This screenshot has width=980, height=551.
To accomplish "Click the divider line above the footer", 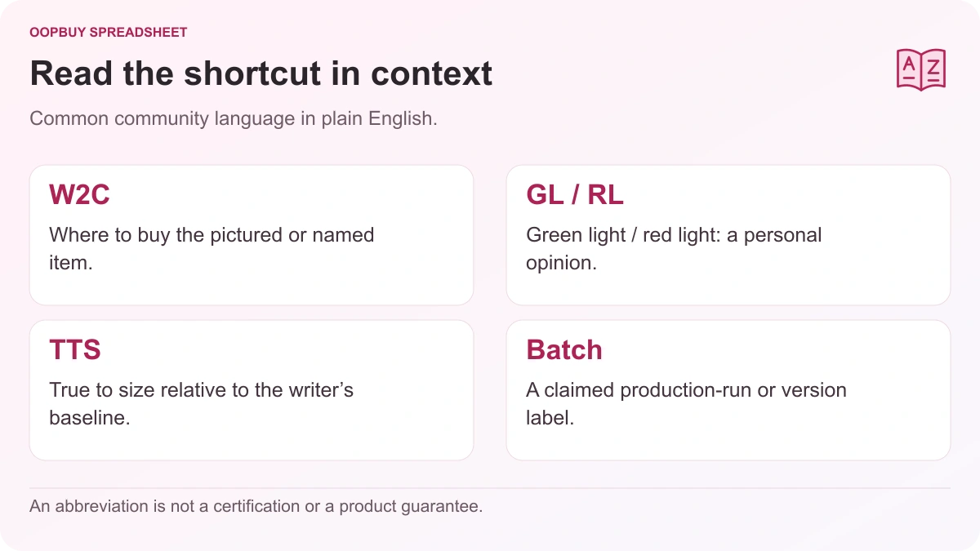I will [x=490, y=488].
